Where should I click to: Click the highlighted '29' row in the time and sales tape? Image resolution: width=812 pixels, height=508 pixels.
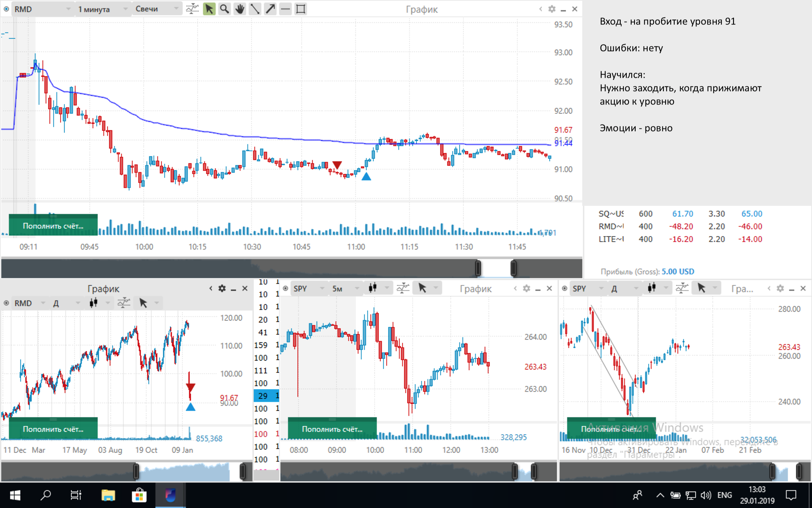click(x=266, y=396)
